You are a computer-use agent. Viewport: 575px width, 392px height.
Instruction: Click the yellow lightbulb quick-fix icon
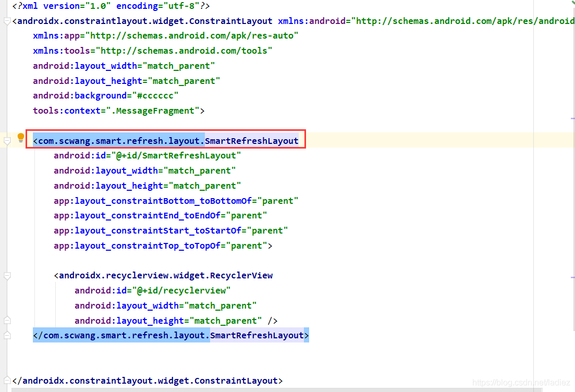21,138
